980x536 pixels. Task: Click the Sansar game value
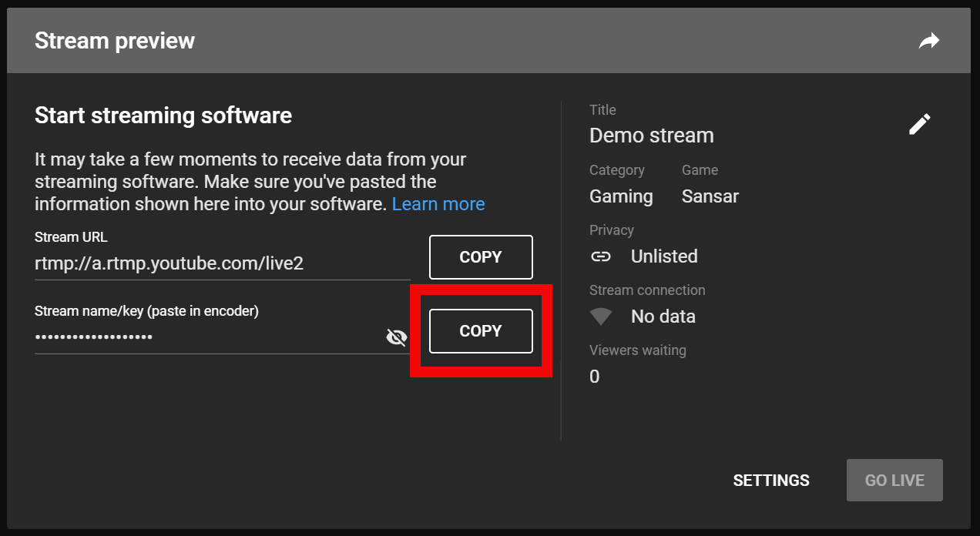click(710, 196)
